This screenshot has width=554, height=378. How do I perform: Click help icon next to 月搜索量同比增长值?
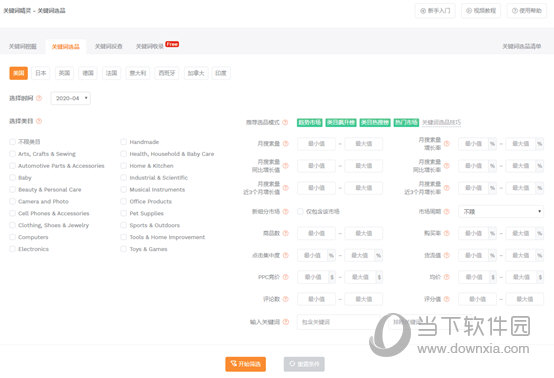coord(285,166)
